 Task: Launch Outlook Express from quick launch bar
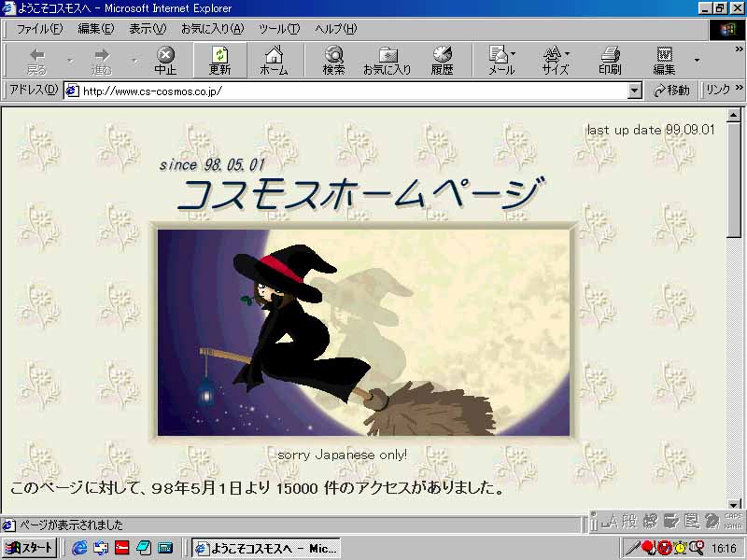101,548
